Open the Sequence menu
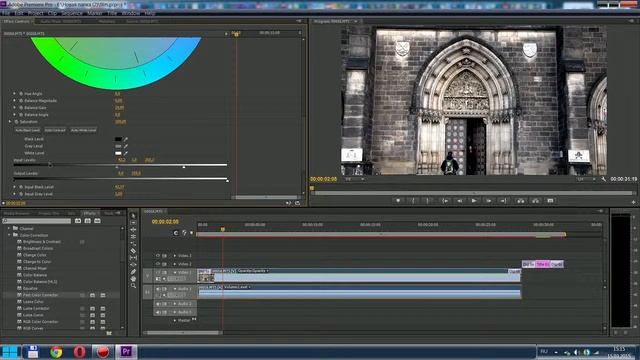640x360 pixels. coord(72,13)
